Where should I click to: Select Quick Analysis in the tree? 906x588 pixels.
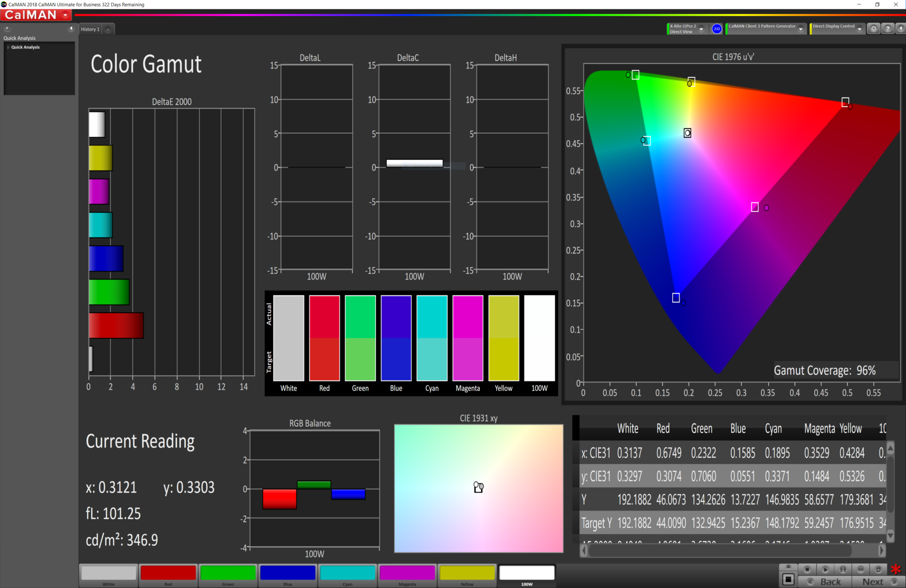click(25, 47)
